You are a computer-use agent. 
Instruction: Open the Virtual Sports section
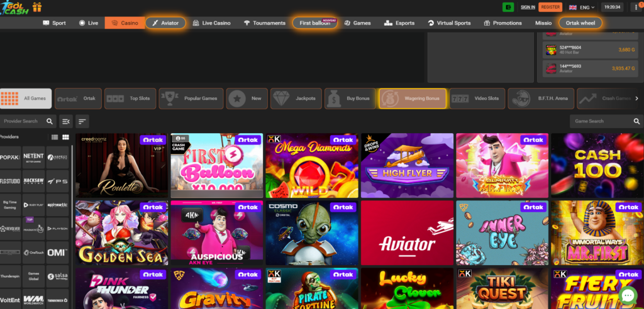[449, 23]
